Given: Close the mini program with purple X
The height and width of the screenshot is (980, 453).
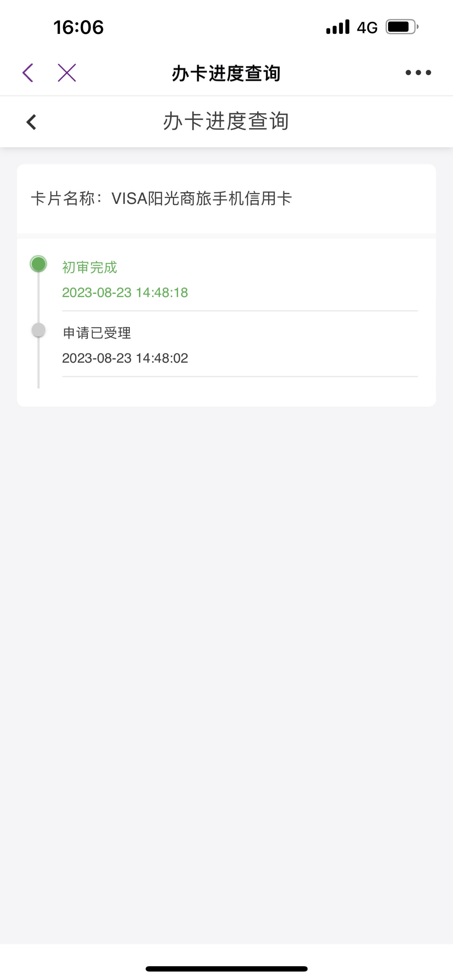Looking at the screenshot, I should (67, 73).
